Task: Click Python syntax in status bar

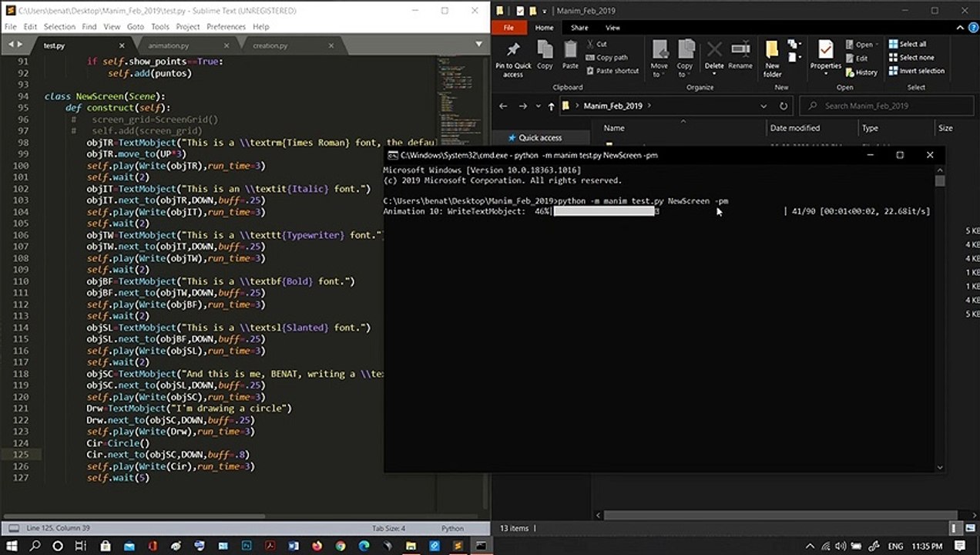Action: [452, 528]
